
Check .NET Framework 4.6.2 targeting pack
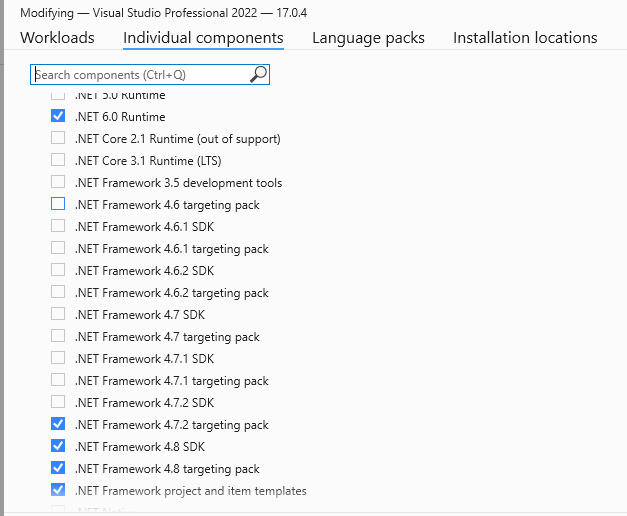(58, 293)
